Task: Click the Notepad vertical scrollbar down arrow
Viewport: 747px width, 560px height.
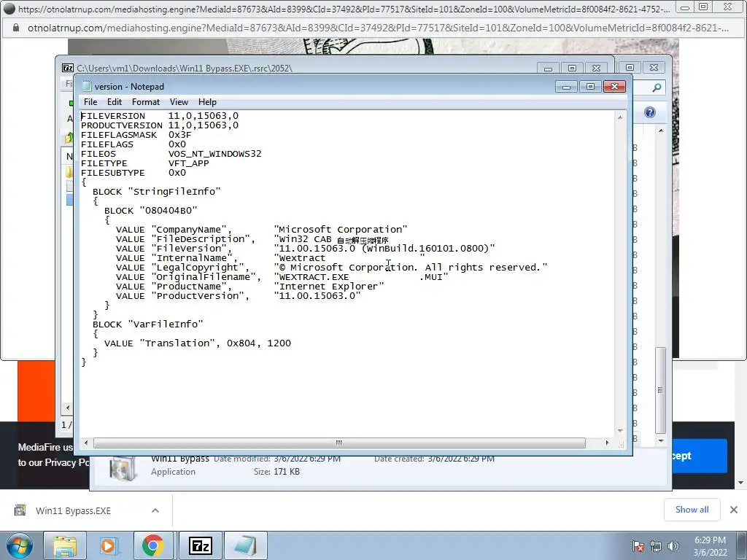Action: pyautogui.click(x=620, y=431)
